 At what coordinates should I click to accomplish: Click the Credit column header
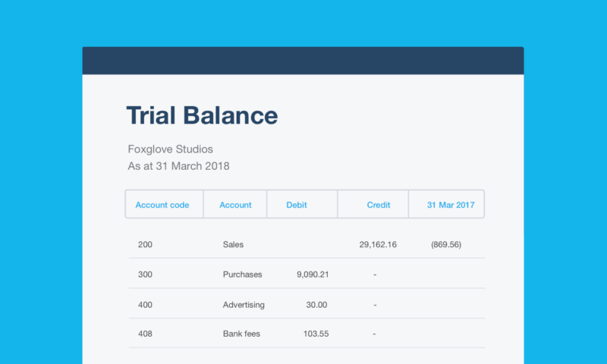click(x=379, y=205)
